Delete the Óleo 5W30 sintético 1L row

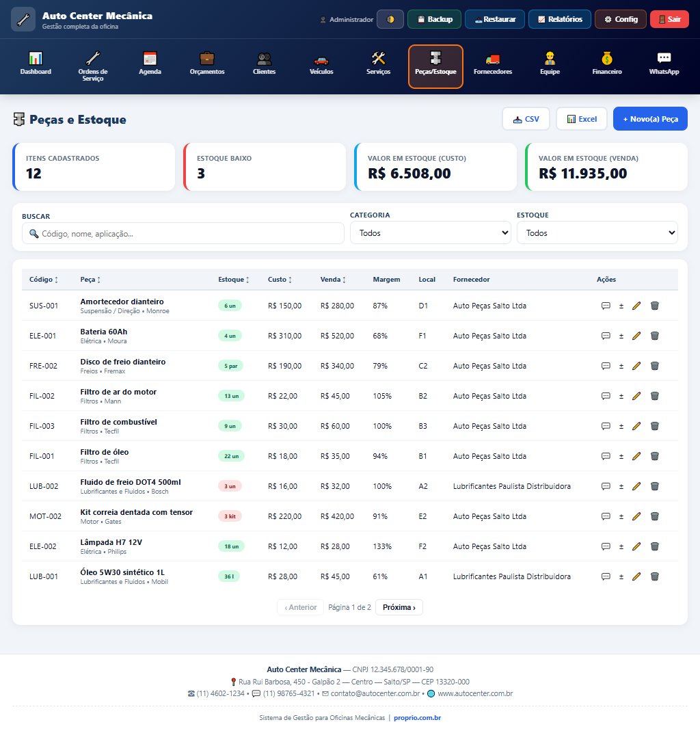(x=655, y=576)
